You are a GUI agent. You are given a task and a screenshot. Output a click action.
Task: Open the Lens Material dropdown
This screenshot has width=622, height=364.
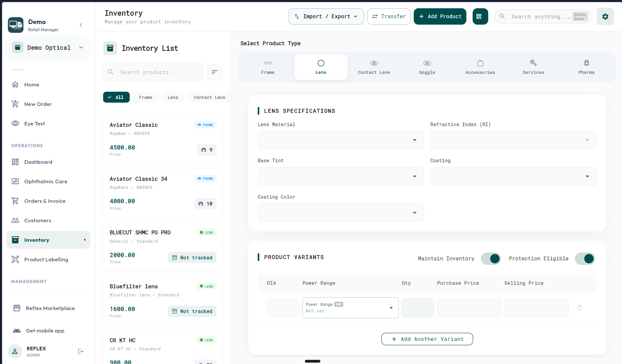tap(341, 140)
